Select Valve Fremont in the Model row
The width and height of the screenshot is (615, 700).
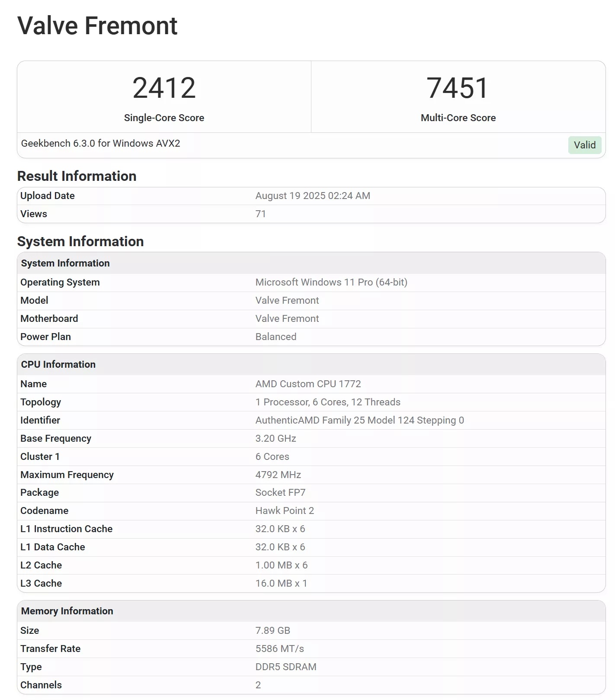coord(287,300)
